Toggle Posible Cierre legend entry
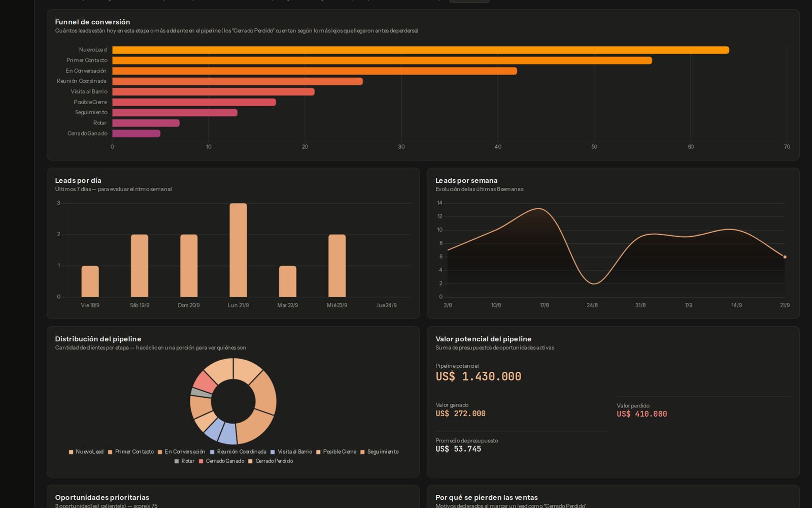This screenshot has width=812, height=508. coord(336,452)
